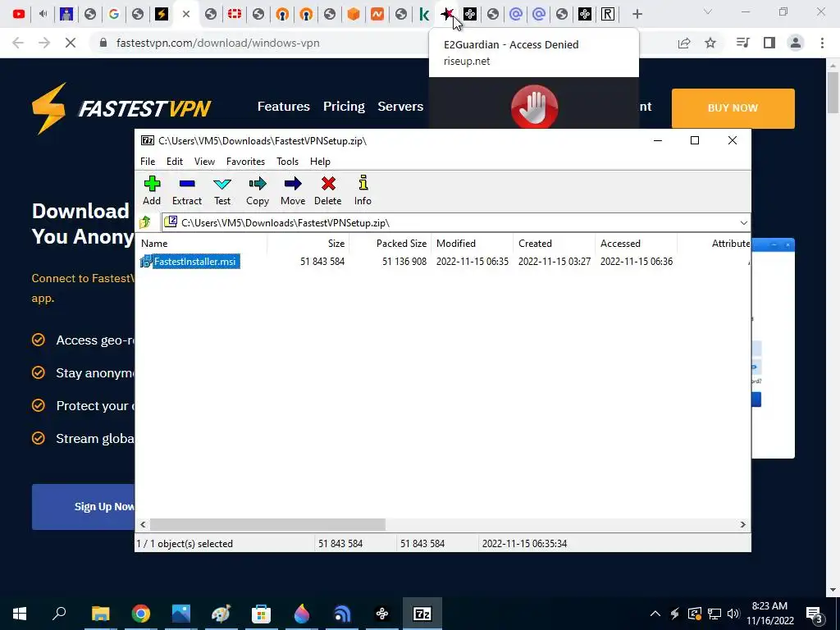Screen dimensions: 840x630
Task: Expand the 7-Zip address path dropdown
Action: coord(743,223)
